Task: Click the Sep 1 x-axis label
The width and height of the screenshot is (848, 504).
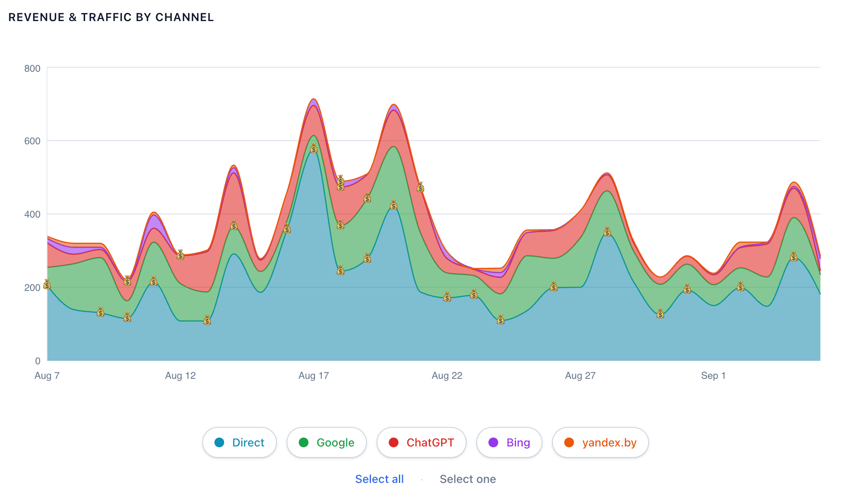Action: (x=713, y=376)
